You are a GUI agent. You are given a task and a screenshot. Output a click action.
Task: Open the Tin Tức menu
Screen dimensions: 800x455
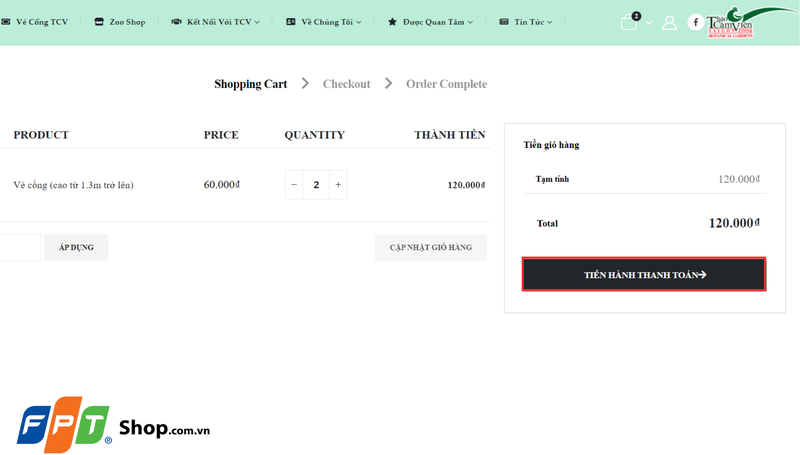tap(529, 22)
